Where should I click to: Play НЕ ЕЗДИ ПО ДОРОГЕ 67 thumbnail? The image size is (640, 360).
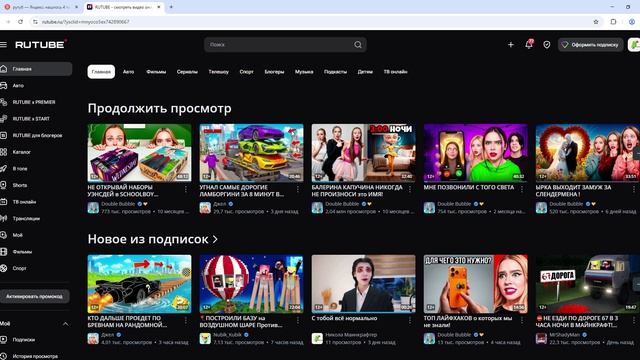click(x=587, y=284)
